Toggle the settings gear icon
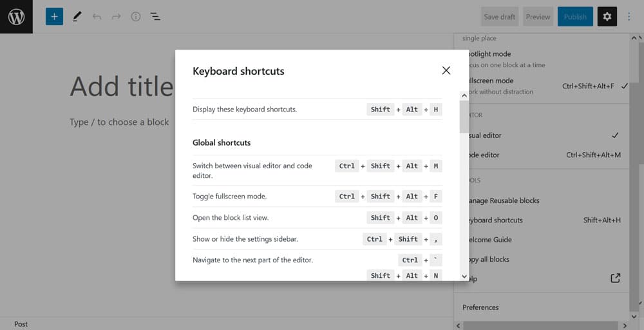Viewport: 644px width, 330px height. [x=607, y=17]
